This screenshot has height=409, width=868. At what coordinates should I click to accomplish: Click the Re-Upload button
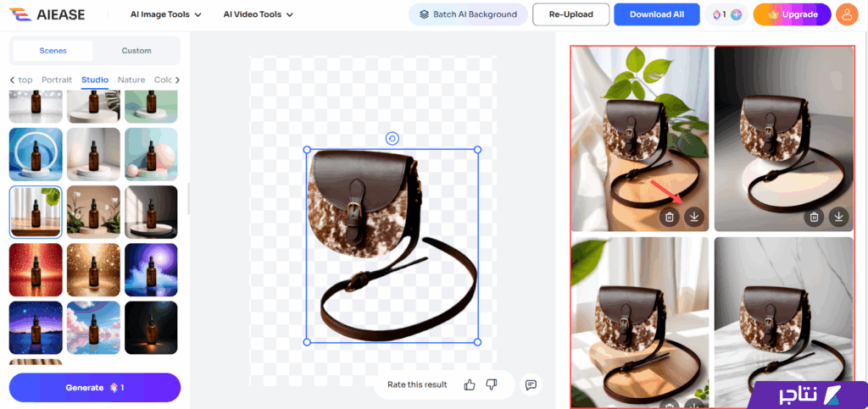coord(570,14)
